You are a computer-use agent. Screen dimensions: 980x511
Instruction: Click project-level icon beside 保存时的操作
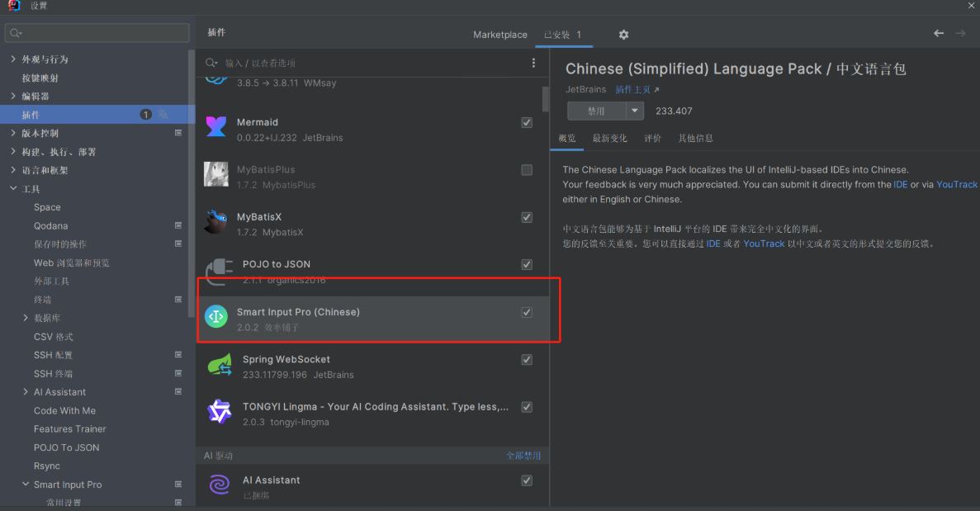tap(178, 244)
